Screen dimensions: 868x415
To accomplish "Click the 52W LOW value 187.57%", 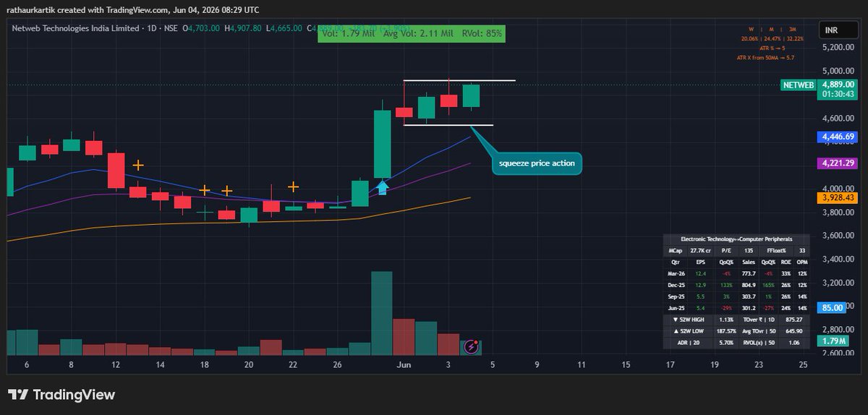I will pyautogui.click(x=726, y=331).
